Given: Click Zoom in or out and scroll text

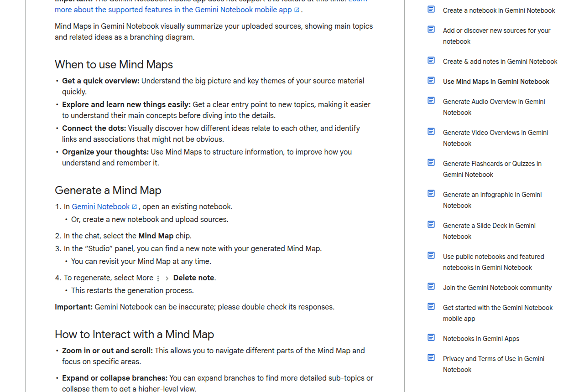Looking at the screenshot, I should point(107,351).
